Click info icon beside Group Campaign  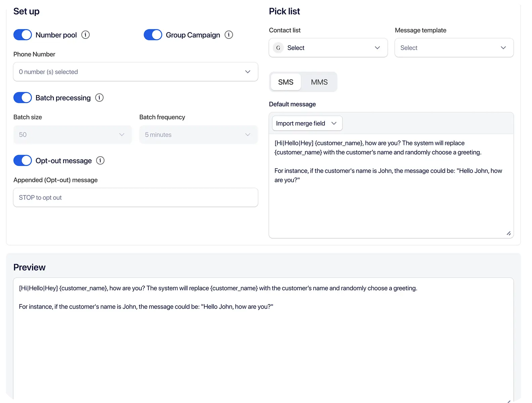pyautogui.click(x=229, y=35)
